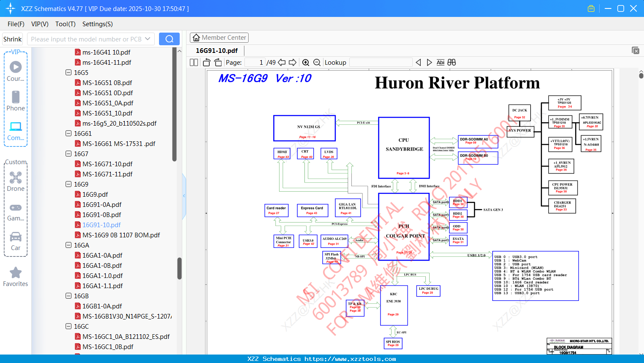The height and width of the screenshot is (363, 644).
Task: Open 16GB1-0A.pdf
Action: [x=102, y=306]
